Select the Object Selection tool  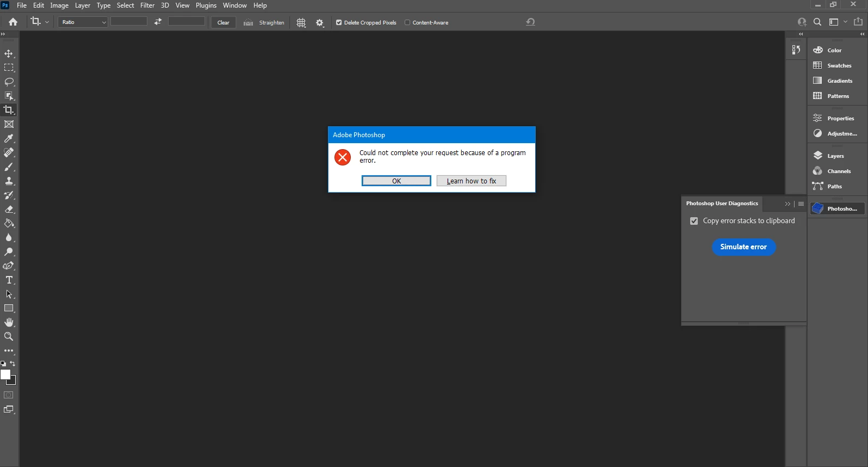(9, 96)
